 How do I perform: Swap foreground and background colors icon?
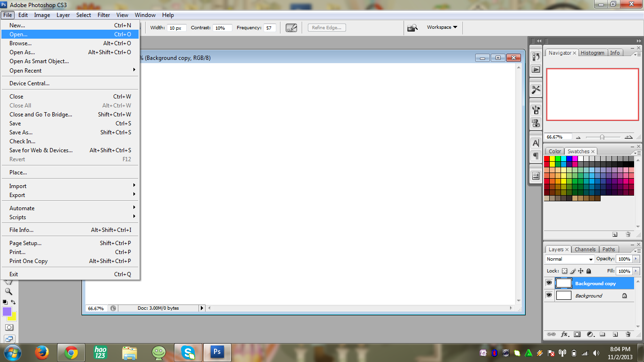[x=13, y=302]
